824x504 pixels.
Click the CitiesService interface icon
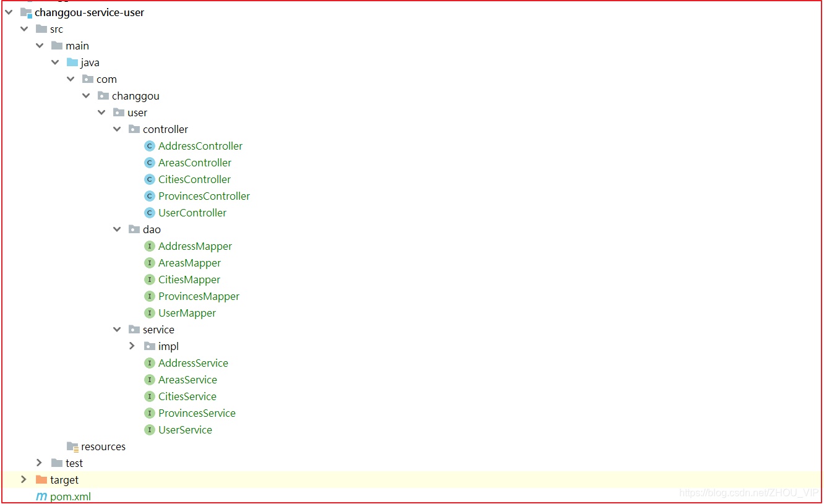(x=149, y=396)
